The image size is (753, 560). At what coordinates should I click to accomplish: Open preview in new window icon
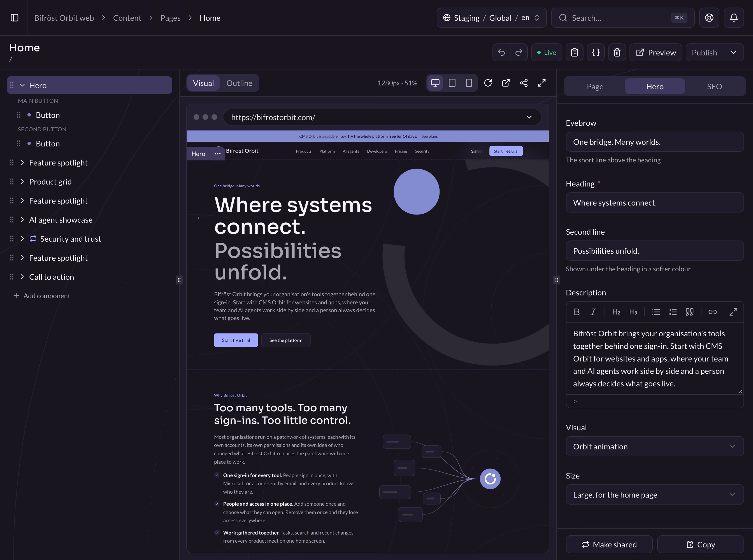pyautogui.click(x=506, y=83)
